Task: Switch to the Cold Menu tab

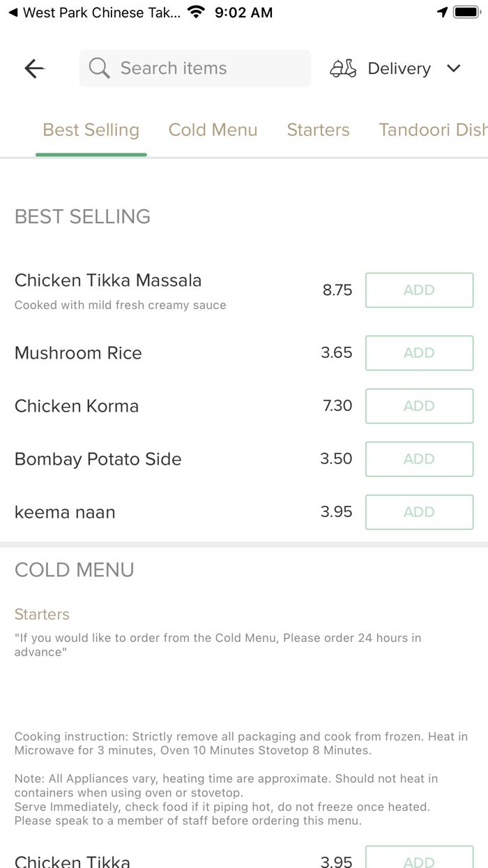Action: coord(213,130)
